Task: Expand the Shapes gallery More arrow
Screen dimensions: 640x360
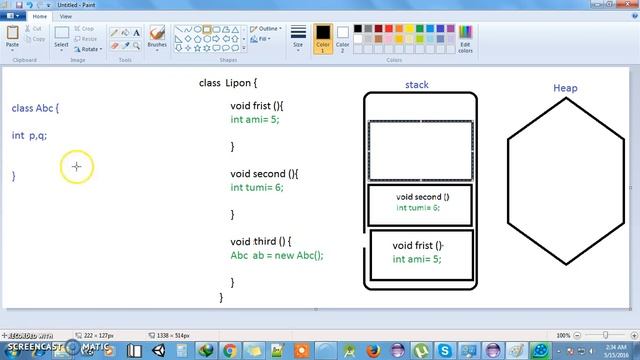Action: tap(244, 48)
